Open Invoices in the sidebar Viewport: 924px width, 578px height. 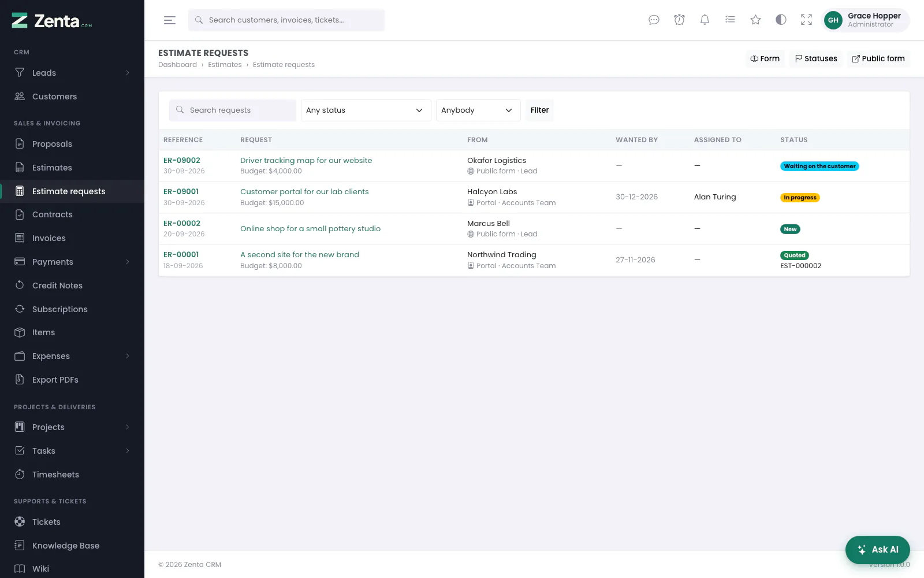pos(72,238)
